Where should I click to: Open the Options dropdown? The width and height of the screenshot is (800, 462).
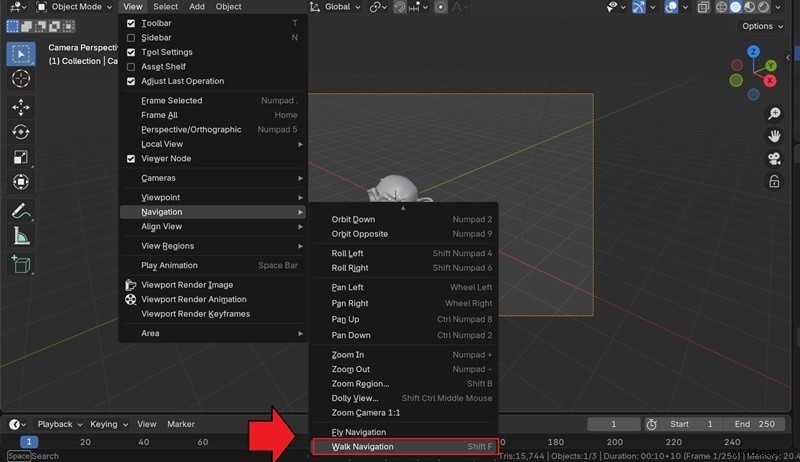point(761,27)
